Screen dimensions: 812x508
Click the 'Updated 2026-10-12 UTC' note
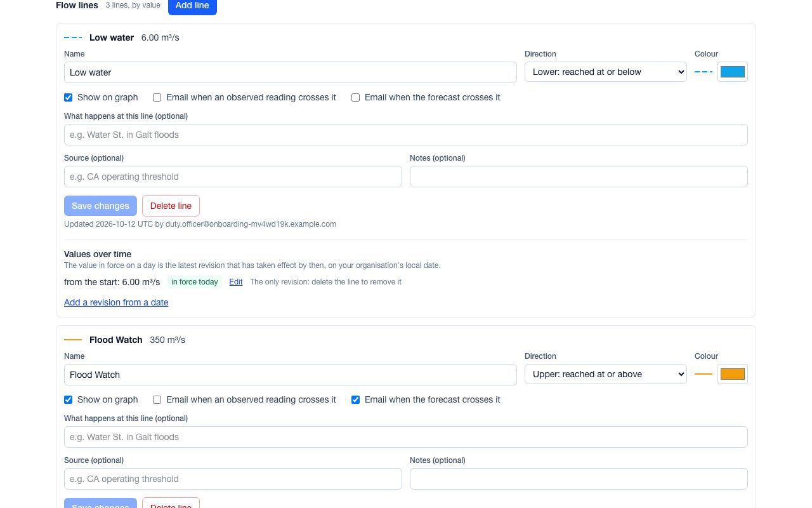coord(200,224)
